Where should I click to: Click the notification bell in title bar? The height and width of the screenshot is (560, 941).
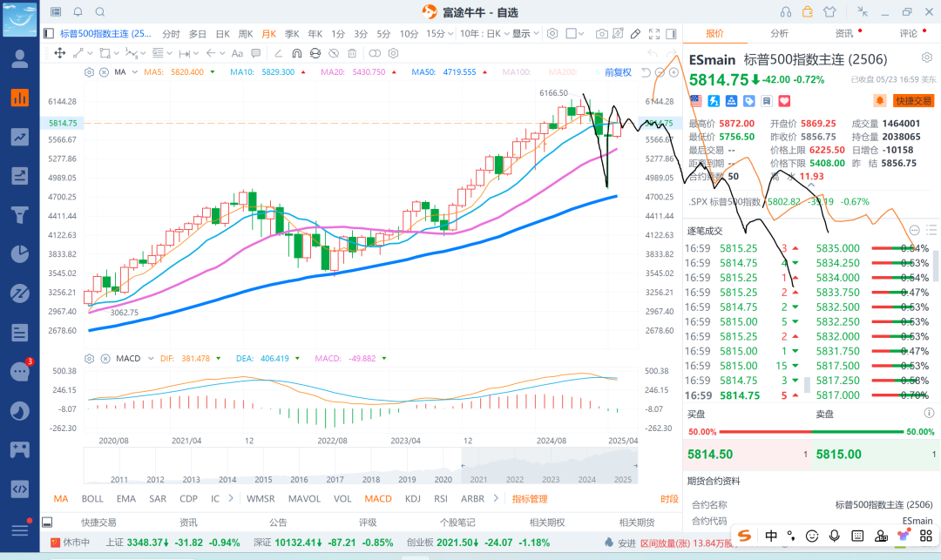pos(78,12)
